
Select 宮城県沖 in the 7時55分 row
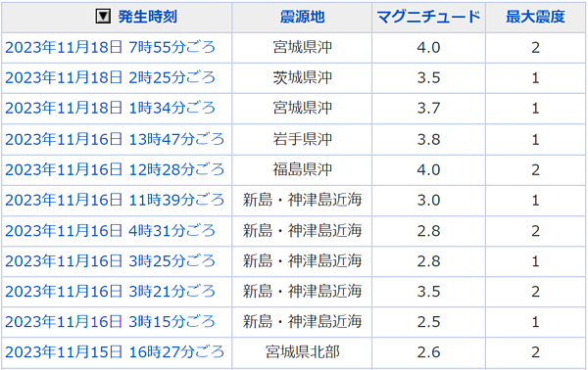[x=302, y=48]
